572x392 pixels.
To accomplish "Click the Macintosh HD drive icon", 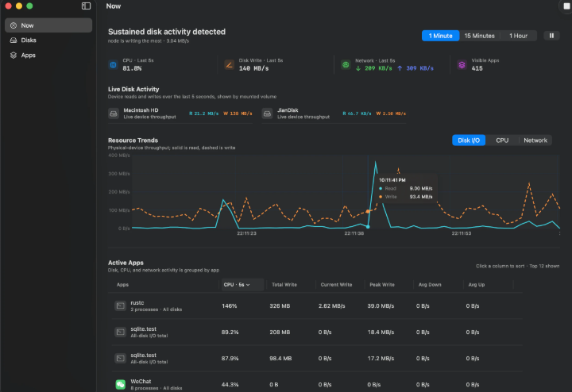I will [114, 113].
